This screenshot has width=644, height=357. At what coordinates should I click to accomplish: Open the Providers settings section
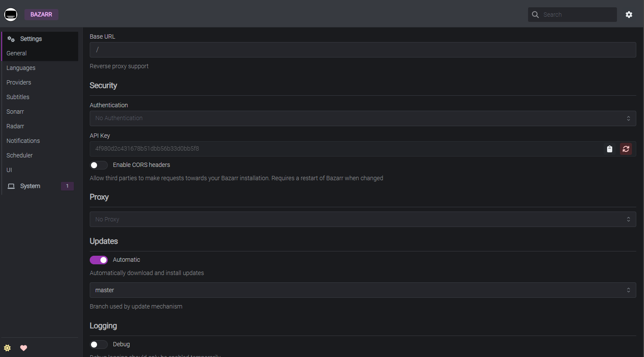point(19,82)
